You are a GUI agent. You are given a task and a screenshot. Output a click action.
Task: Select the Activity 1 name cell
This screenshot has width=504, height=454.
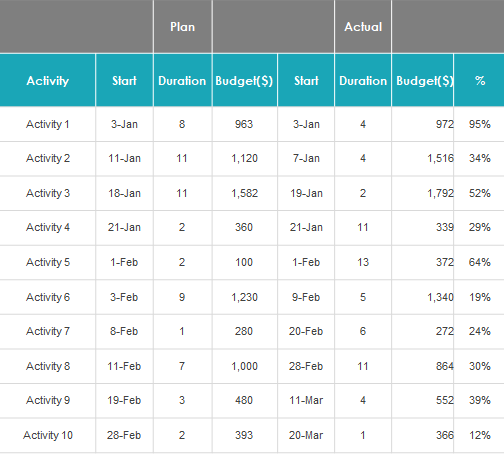point(48,124)
